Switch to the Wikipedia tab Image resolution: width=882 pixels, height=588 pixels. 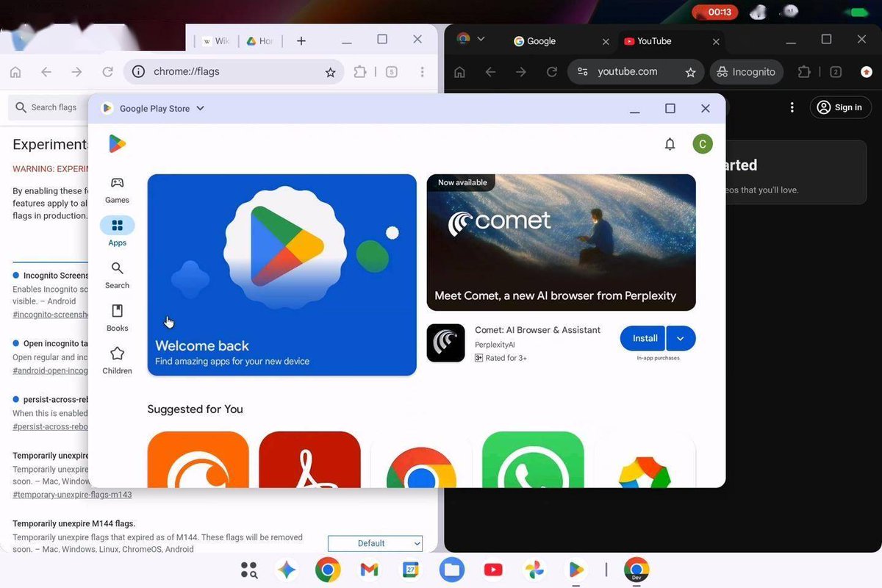pyautogui.click(x=215, y=41)
